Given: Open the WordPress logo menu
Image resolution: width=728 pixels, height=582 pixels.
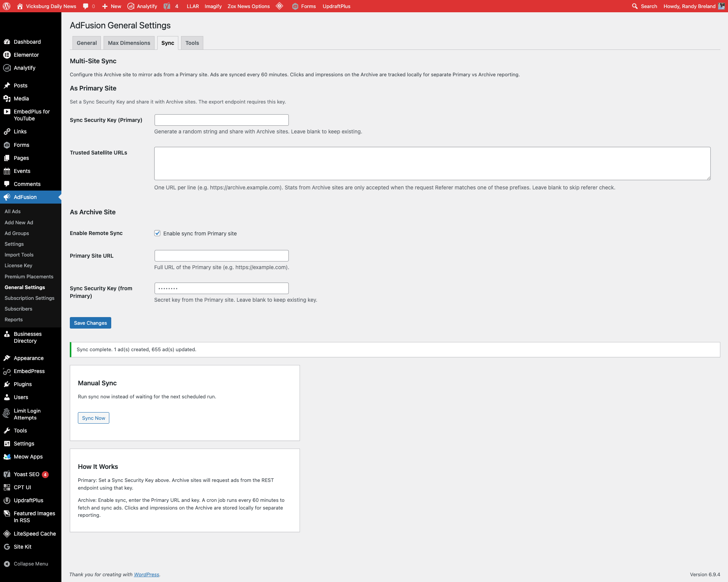Looking at the screenshot, I should pos(7,6).
